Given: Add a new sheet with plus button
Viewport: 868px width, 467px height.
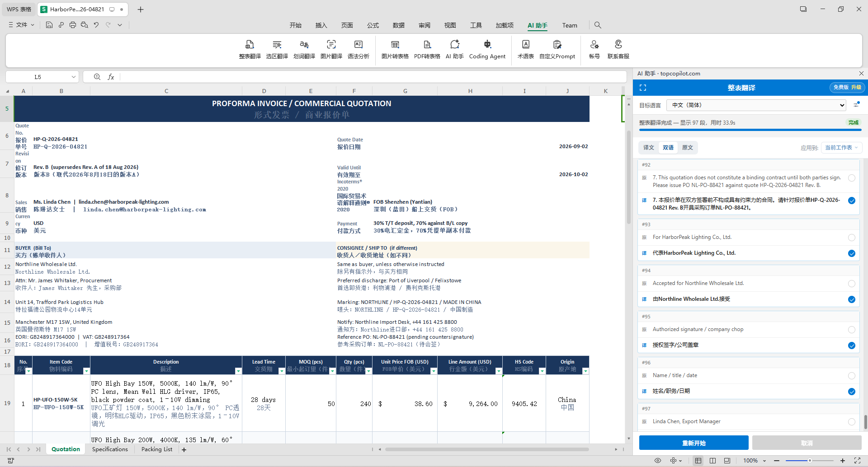Looking at the screenshot, I should pos(184,450).
